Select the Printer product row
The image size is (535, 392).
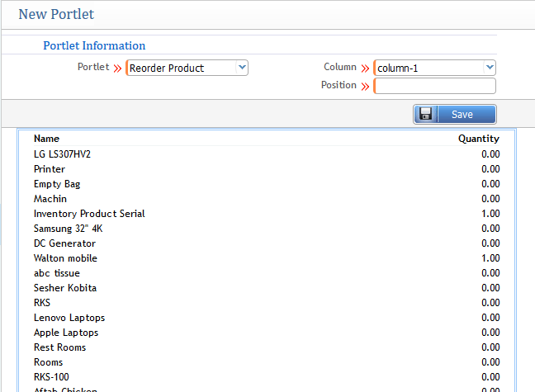(50, 169)
